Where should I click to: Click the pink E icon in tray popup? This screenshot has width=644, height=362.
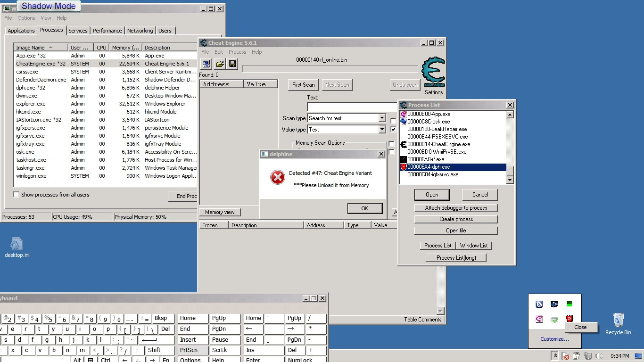click(x=539, y=320)
